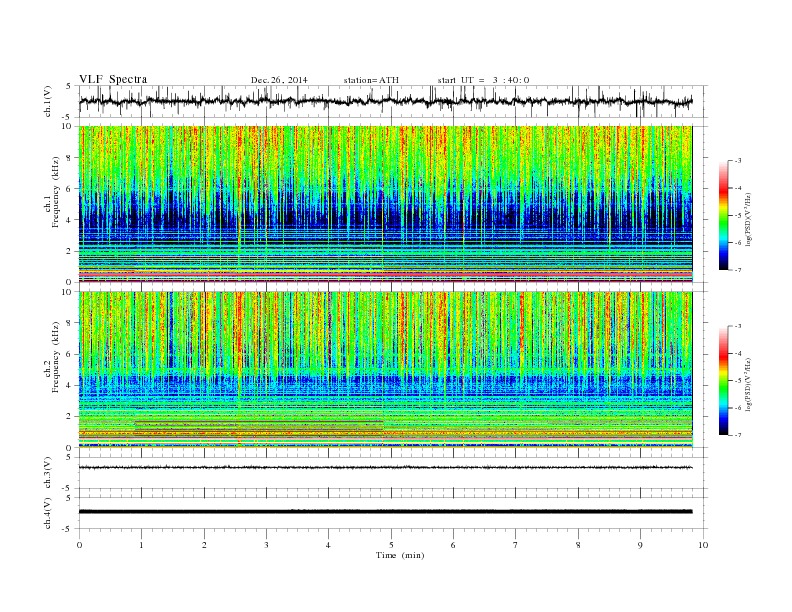The height and width of the screenshot is (612, 792).
Task: Click the '3' tick on the time axis
Action: tap(266, 545)
